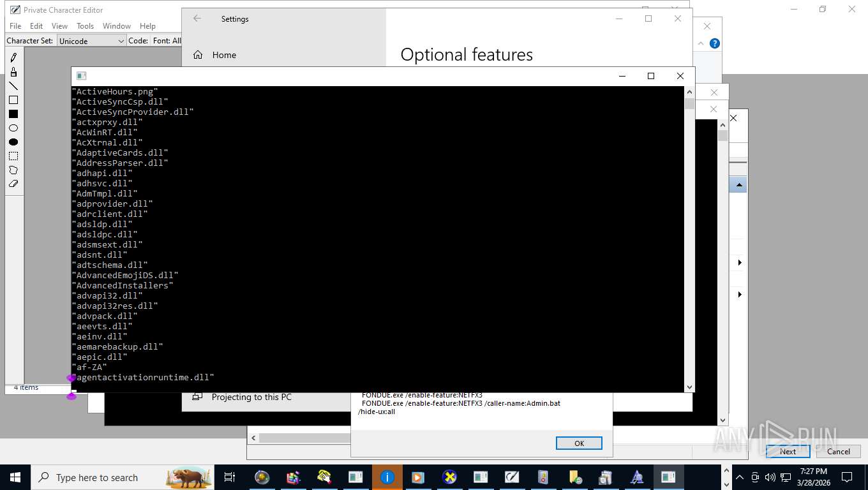The width and height of the screenshot is (868, 490).
Task: Open the volume icon in system tray
Action: pyautogui.click(x=770, y=477)
